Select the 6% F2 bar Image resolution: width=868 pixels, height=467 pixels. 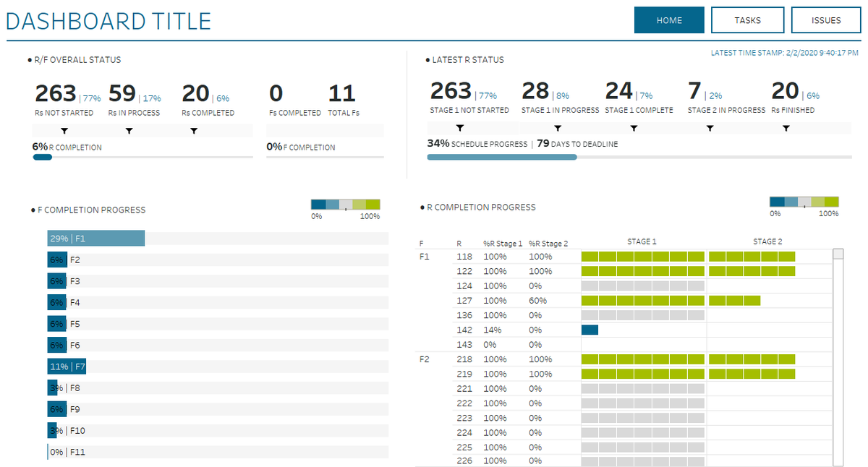(x=57, y=260)
